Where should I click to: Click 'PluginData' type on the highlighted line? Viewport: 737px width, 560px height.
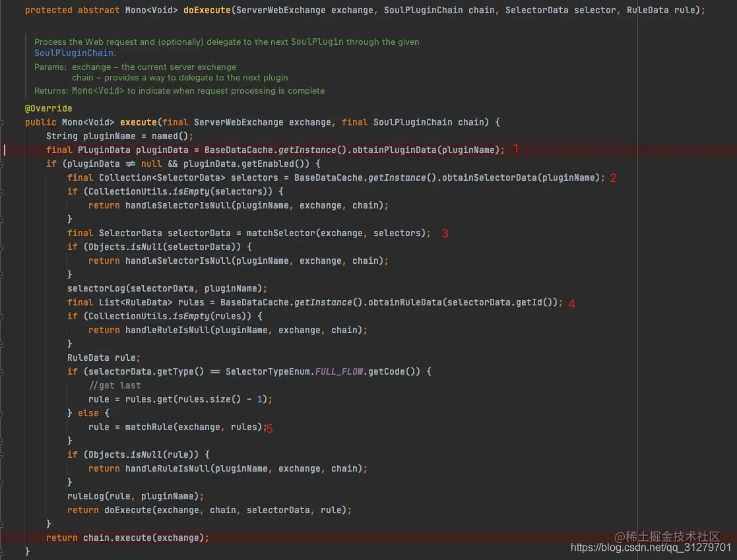tap(104, 150)
